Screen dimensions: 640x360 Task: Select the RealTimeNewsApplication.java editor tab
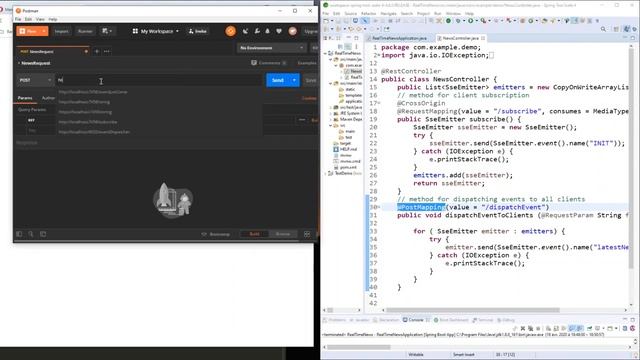[x=399, y=38]
